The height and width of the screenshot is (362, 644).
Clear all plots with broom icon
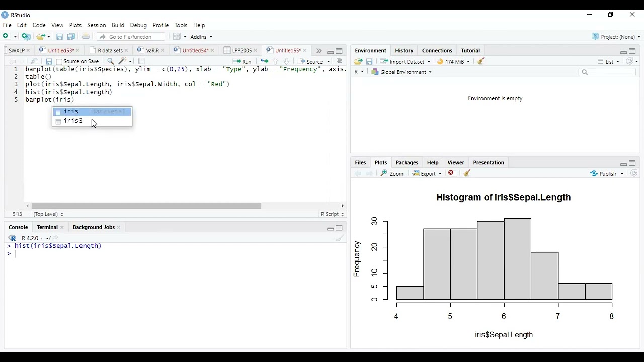coord(467,173)
